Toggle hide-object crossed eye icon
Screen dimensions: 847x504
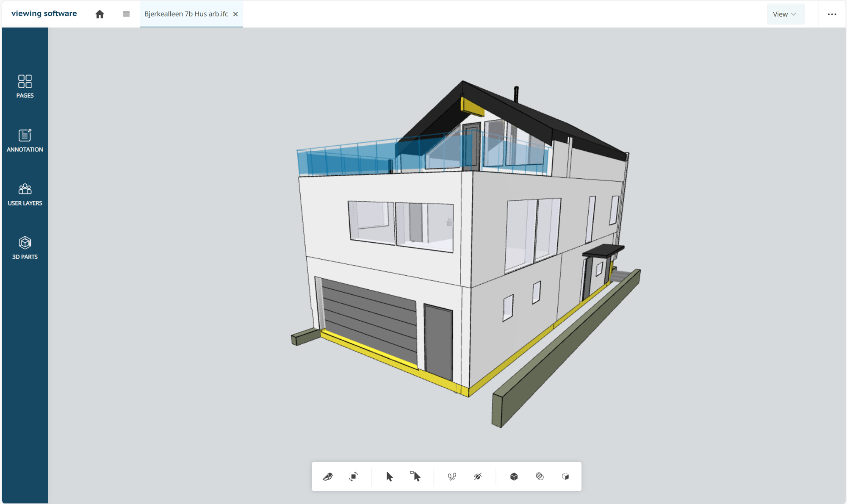coord(478,476)
